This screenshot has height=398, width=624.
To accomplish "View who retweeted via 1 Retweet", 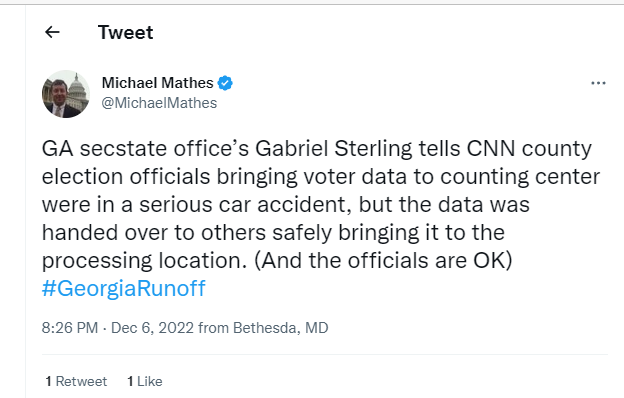I will pyautogui.click(x=76, y=381).
